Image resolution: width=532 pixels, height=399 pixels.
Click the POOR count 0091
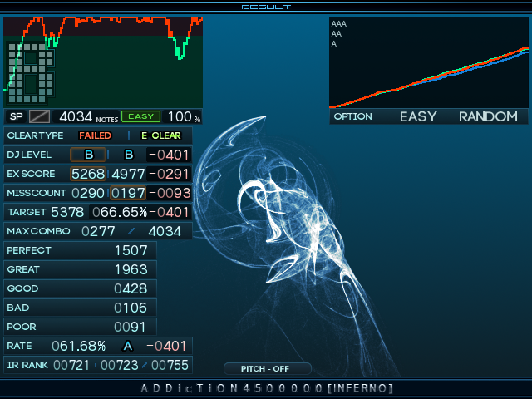coord(130,327)
